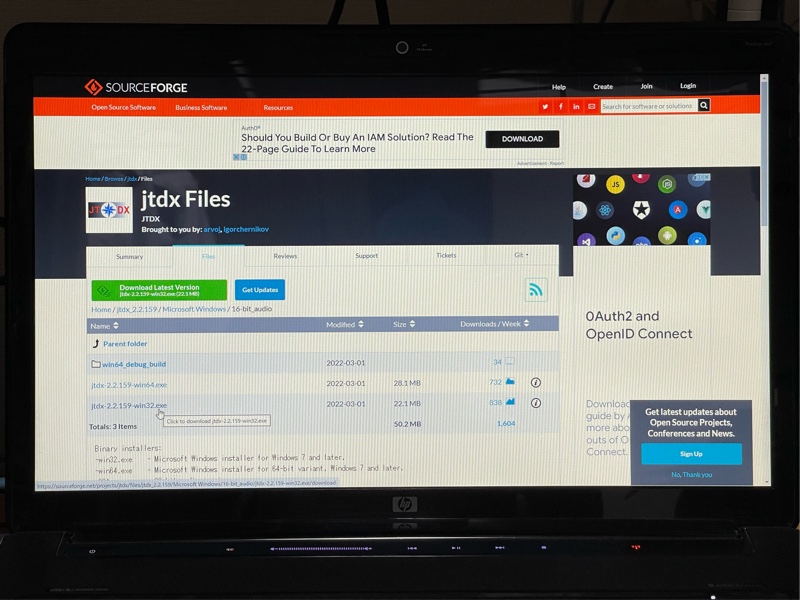800x600 pixels.
Task: Download jtdx-2.2.159-win64.exe file
Action: [129, 385]
